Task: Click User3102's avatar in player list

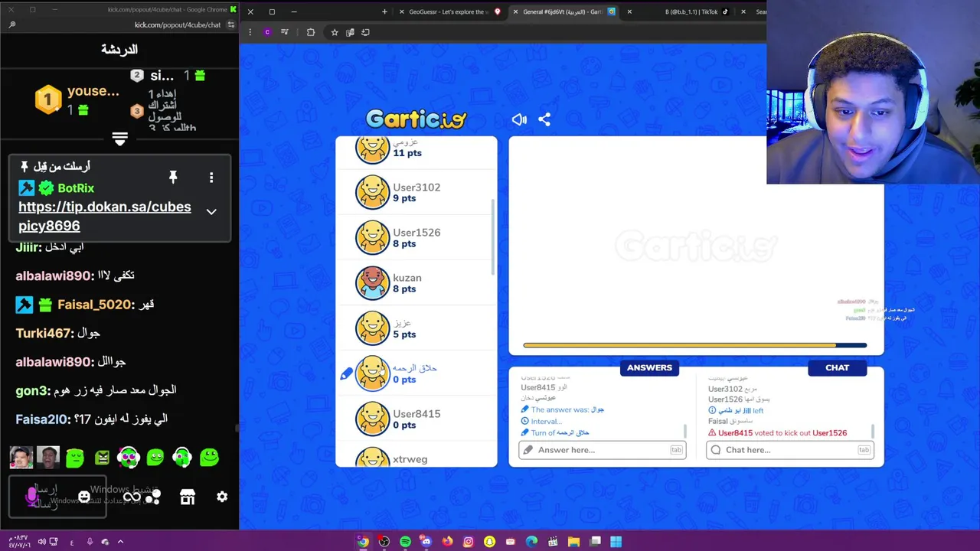Action: click(x=373, y=192)
